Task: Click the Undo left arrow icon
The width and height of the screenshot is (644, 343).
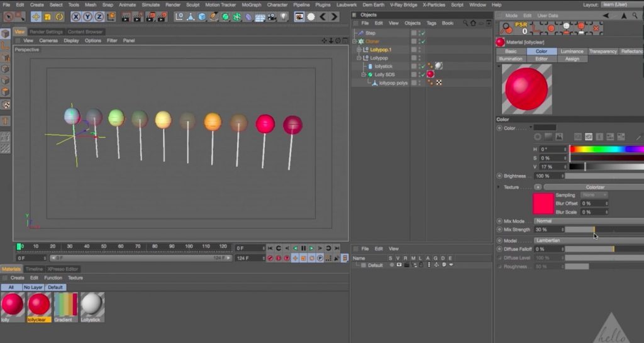Action: pyautogui.click(x=323, y=17)
